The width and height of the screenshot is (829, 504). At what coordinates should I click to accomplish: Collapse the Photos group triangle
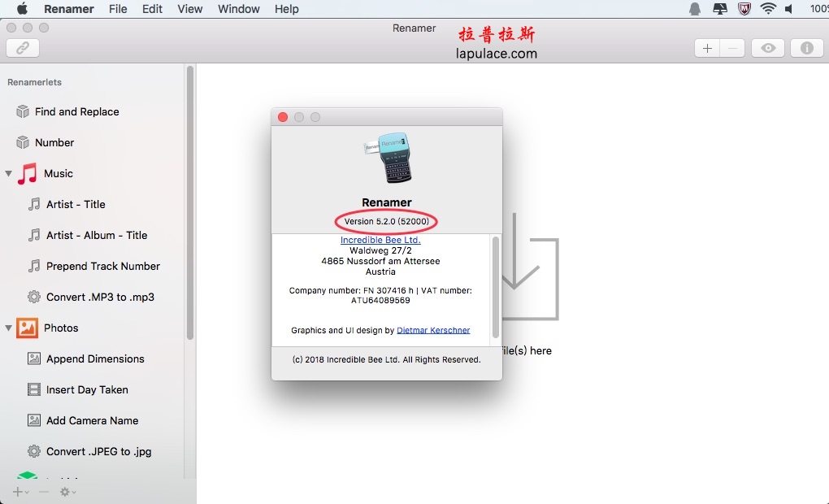(x=8, y=328)
